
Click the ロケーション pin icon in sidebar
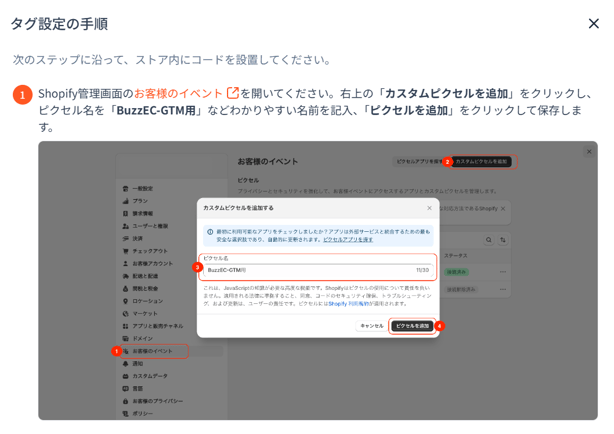pos(125,301)
